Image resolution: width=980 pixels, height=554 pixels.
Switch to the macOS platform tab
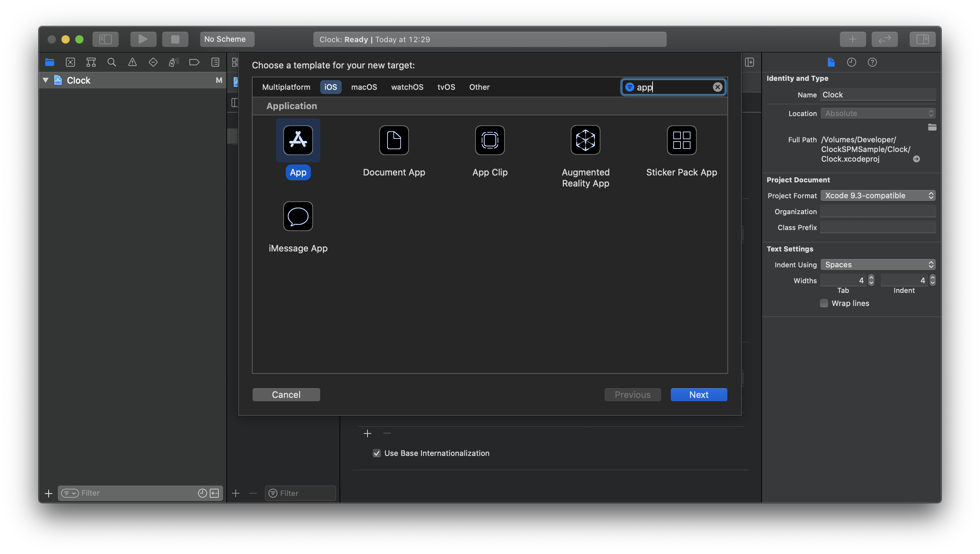(364, 87)
